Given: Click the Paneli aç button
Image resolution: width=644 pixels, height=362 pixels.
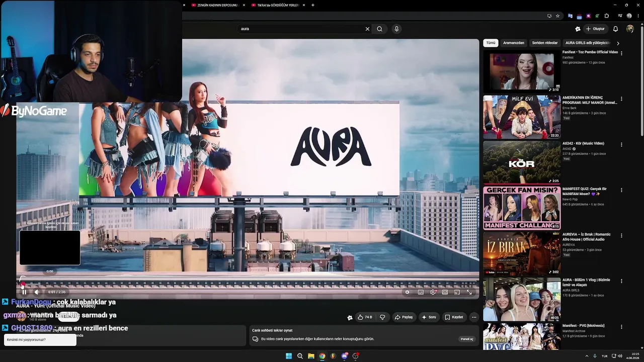Looking at the screenshot, I should (467, 339).
